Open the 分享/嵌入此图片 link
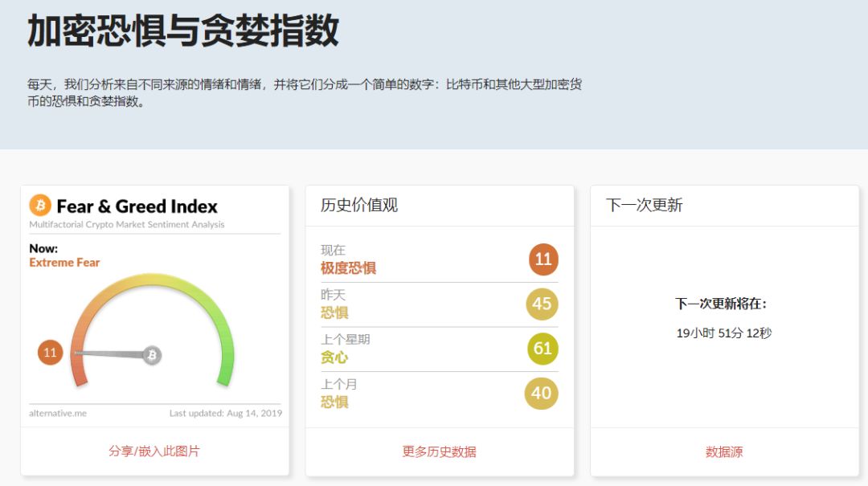868x486 pixels. pyautogui.click(x=156, y=451)
